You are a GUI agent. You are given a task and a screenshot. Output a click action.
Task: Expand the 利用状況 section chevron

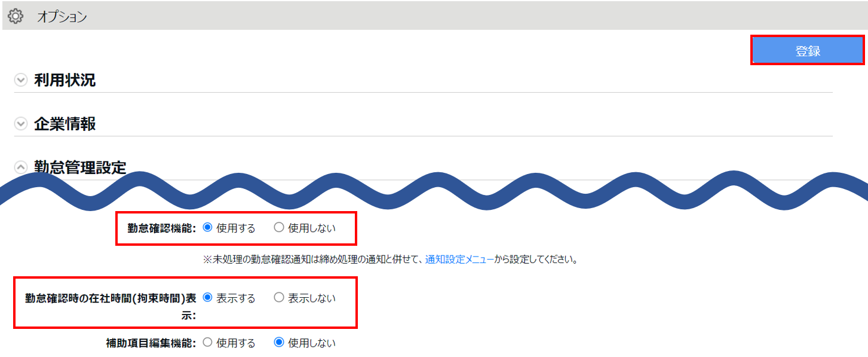click(x=21, y=80)
